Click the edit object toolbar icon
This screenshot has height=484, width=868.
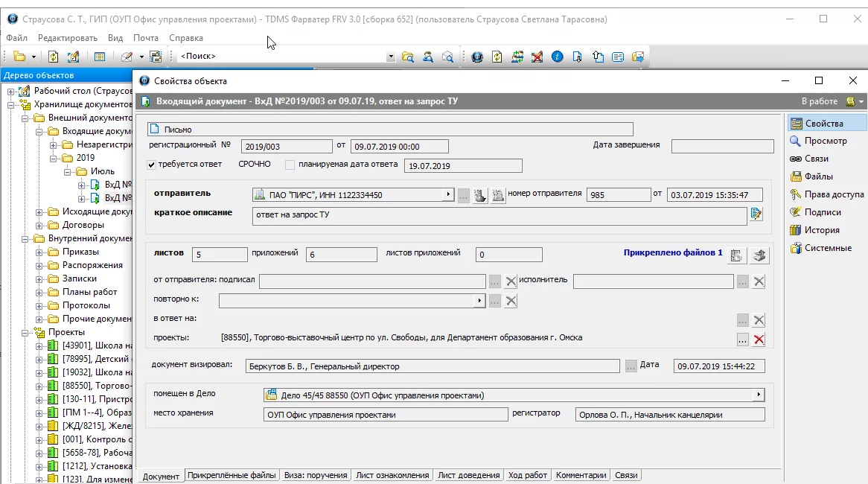click(x=73, y=57)
